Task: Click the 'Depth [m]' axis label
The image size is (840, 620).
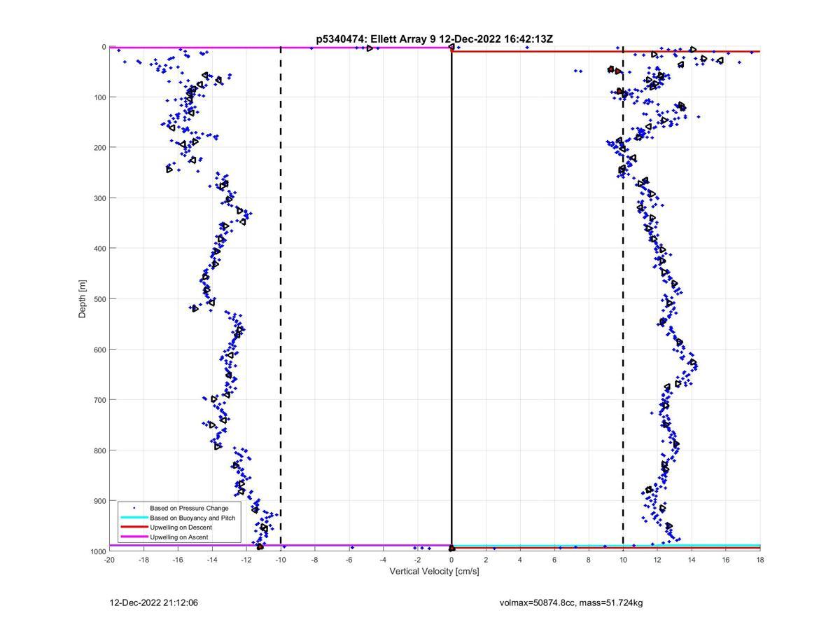Action: 83,299
